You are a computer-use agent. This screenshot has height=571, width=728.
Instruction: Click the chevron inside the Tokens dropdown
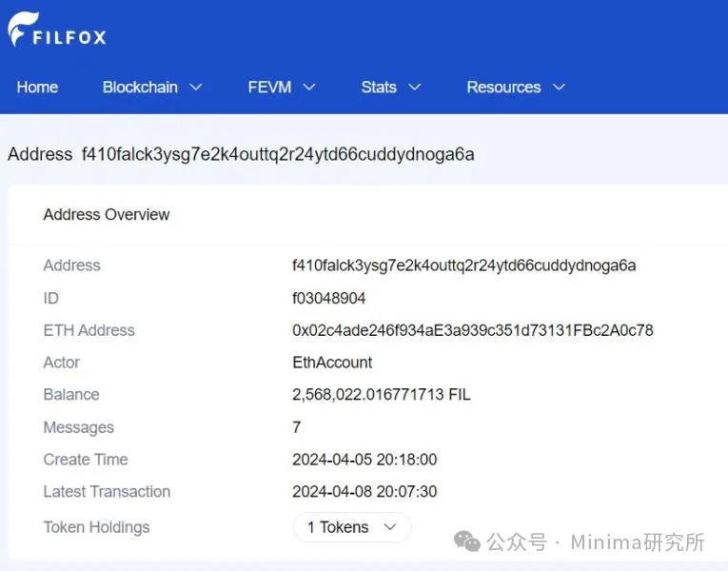[389, 527]
